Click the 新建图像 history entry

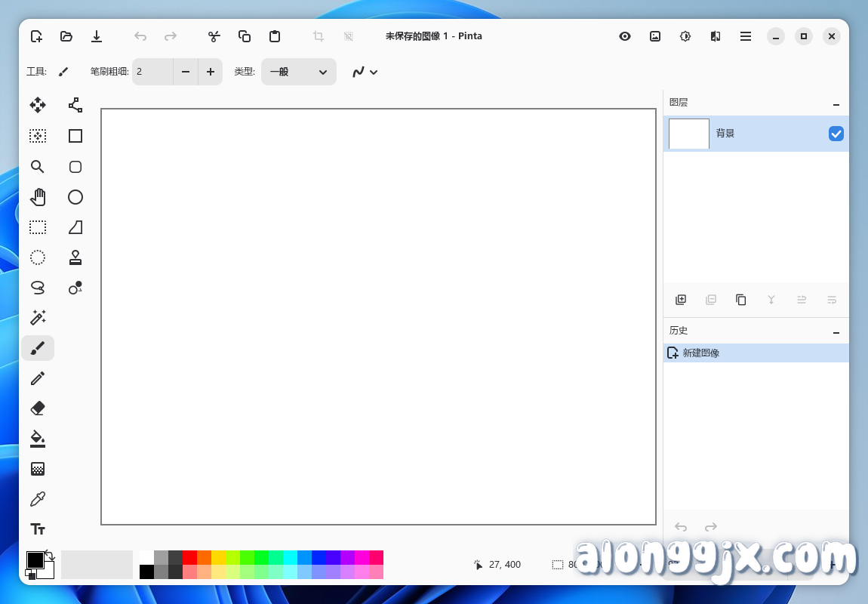click(700, 353)
